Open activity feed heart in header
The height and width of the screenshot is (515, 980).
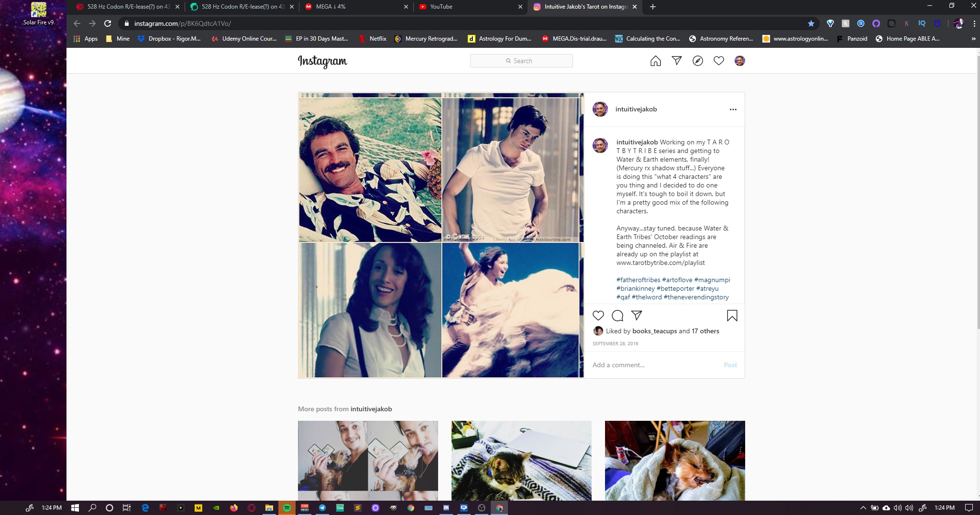pos(718,61)
